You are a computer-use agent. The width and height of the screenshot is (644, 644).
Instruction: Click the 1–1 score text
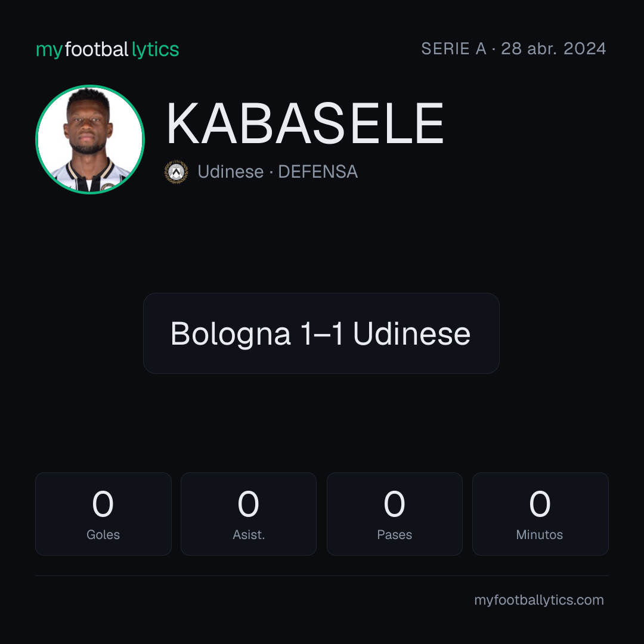[321, 333]
